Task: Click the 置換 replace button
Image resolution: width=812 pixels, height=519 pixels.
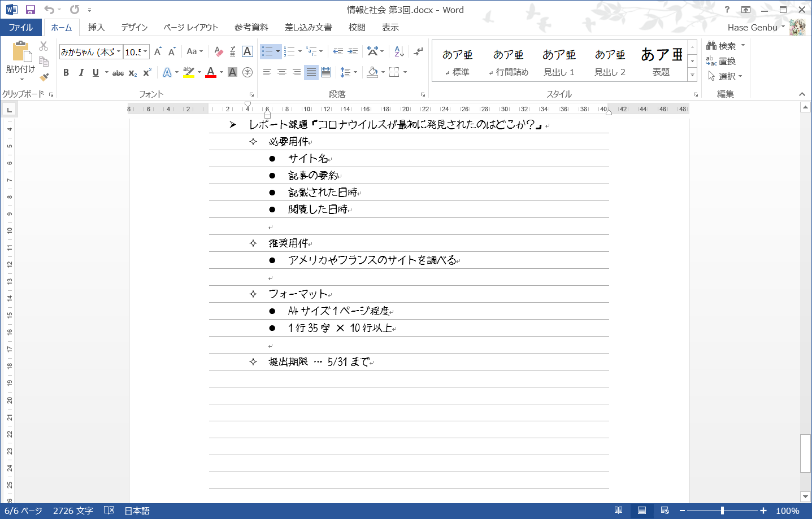Action: click(x=721, y=61)
